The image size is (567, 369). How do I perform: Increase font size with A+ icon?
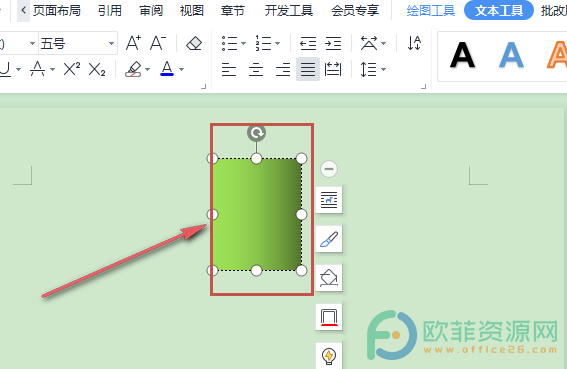click(133, 43)
